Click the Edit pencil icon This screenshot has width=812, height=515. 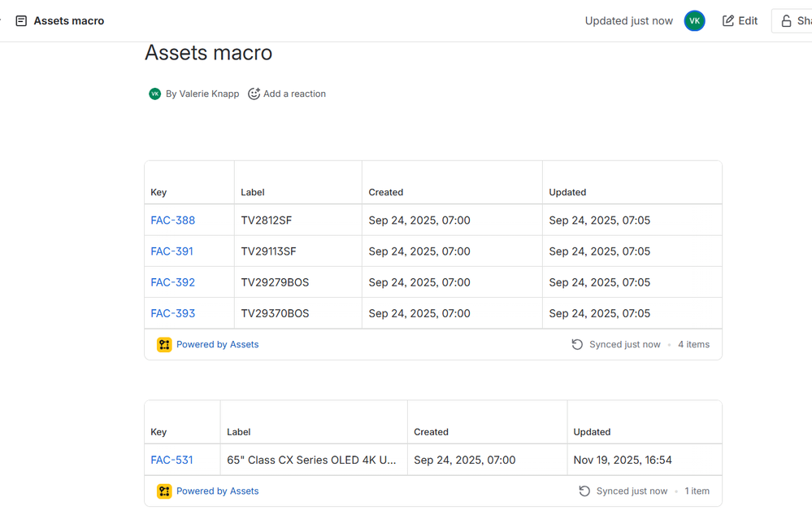728,20
